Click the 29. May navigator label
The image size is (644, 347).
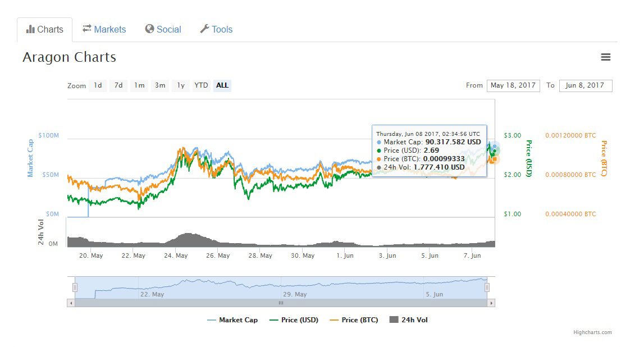pyautogui.click(x=295, y=294)
